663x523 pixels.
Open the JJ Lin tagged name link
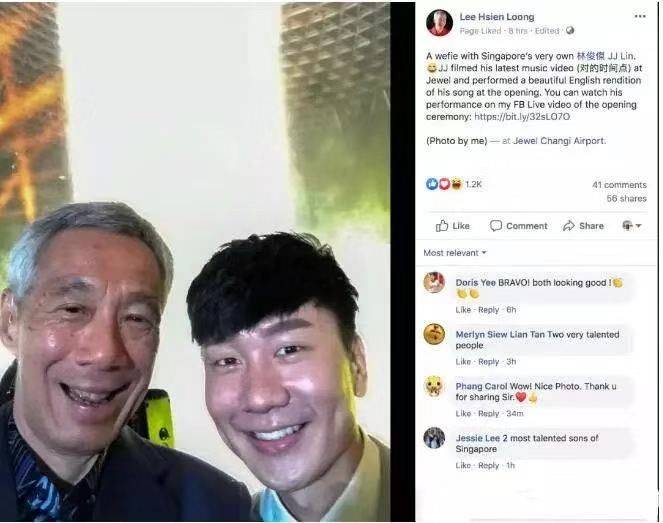point(605,56)
